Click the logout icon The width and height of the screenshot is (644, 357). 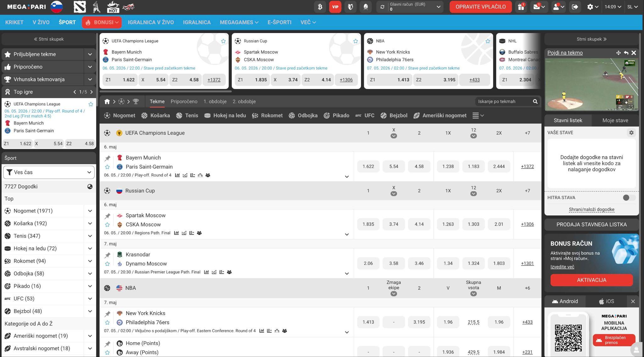point(575,7)
